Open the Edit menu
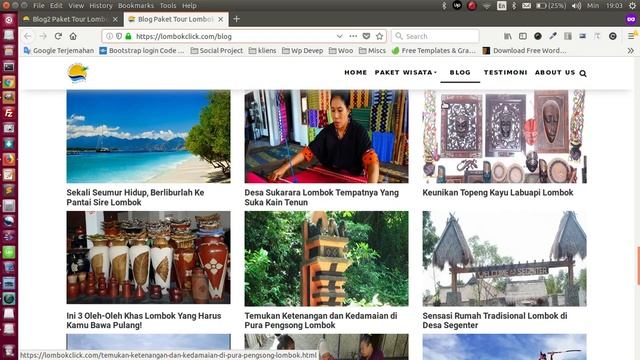The height and width of the screenshot is (360, 640). [56, 6]
